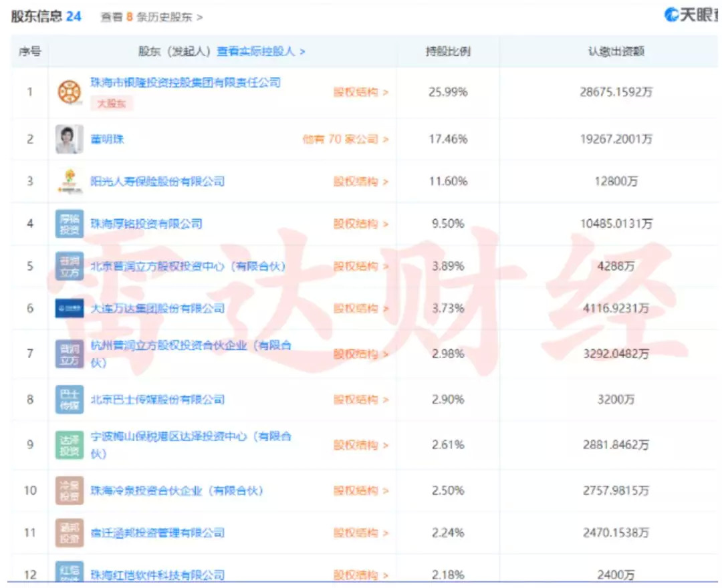Expand 查看实际控股人 link in header

pos(261,51)
